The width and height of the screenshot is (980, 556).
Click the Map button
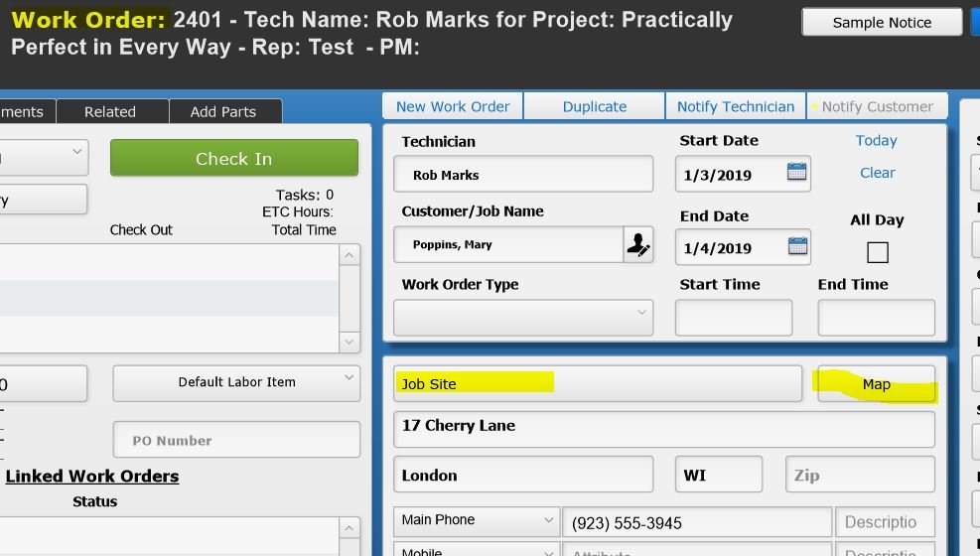pyautogui.click(x=876, y=384)
